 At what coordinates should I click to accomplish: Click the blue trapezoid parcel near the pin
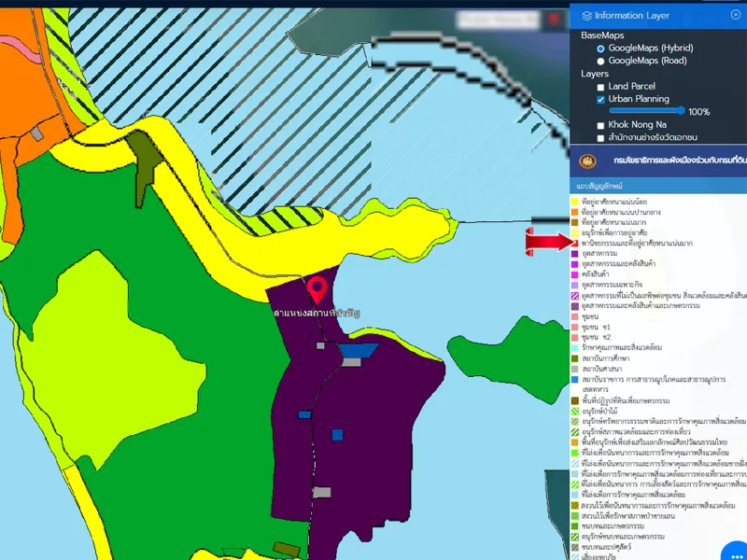[x=358, y=350]
